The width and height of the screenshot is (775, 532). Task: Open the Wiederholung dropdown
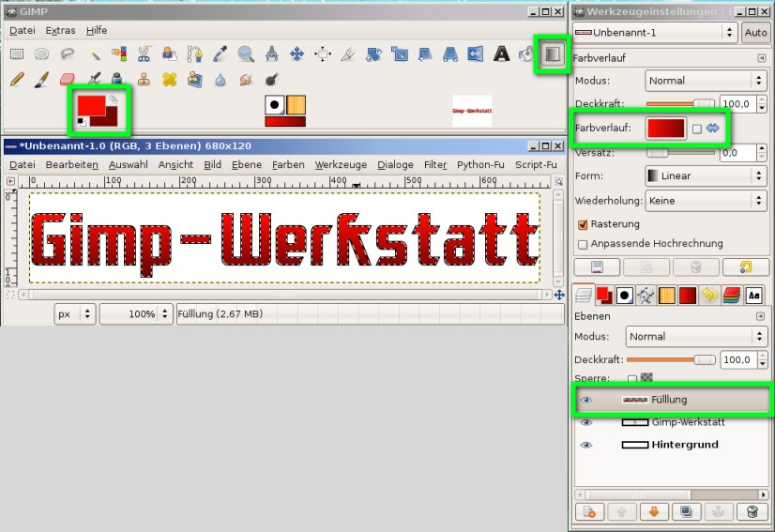706,201
